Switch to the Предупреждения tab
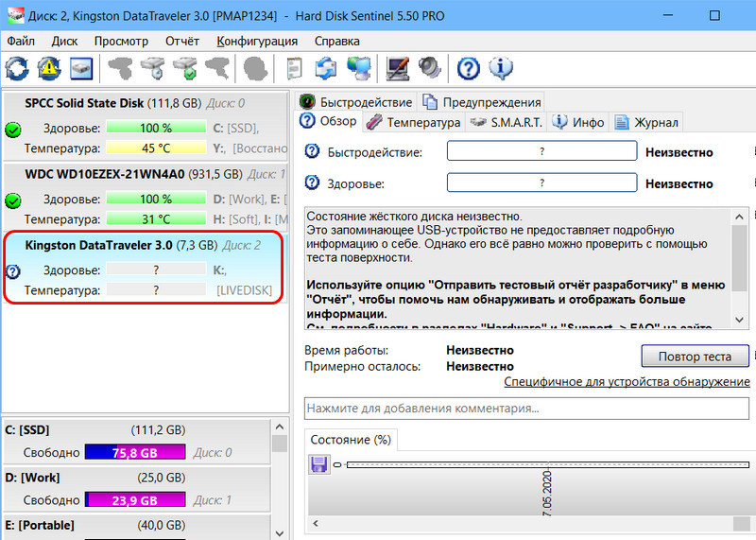 click(x=482, y=102)
